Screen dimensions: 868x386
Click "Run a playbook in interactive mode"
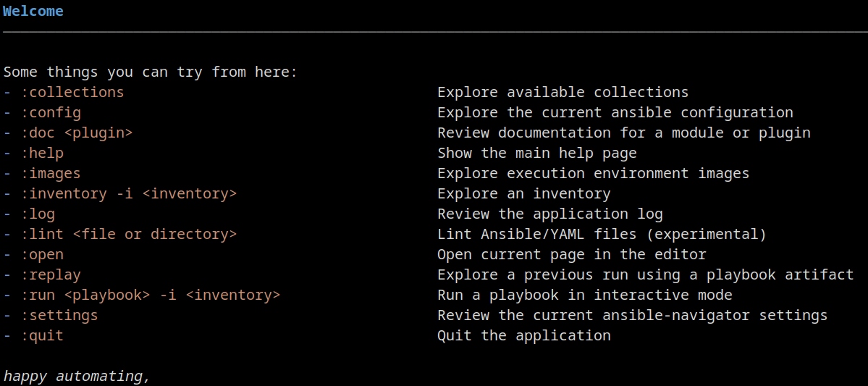click(584, 295)
